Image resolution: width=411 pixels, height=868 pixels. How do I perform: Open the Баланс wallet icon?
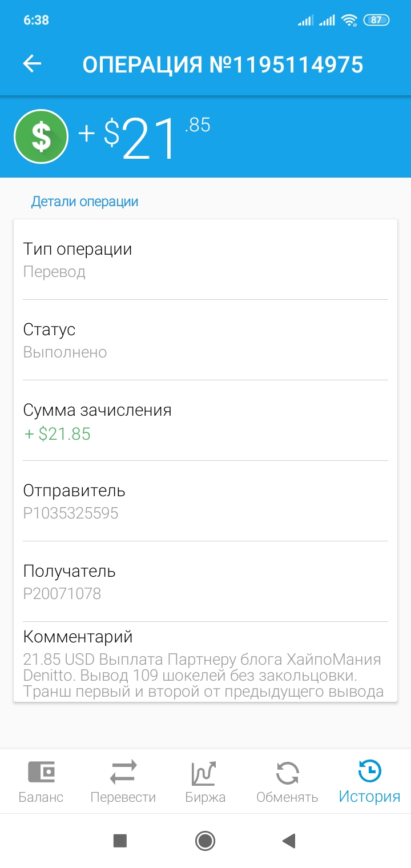click(41, 772)
